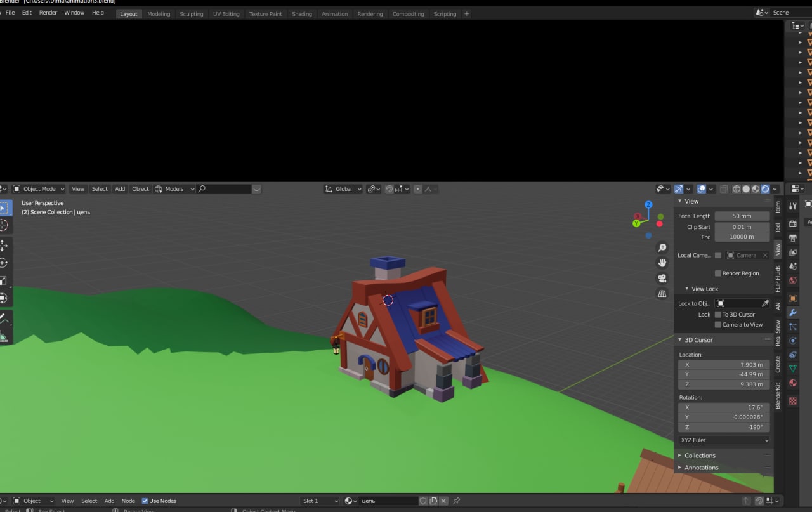Screen dimensions: 812x512
Task: Select the Move tool in viewport toolbar
Action: point(3,246)
